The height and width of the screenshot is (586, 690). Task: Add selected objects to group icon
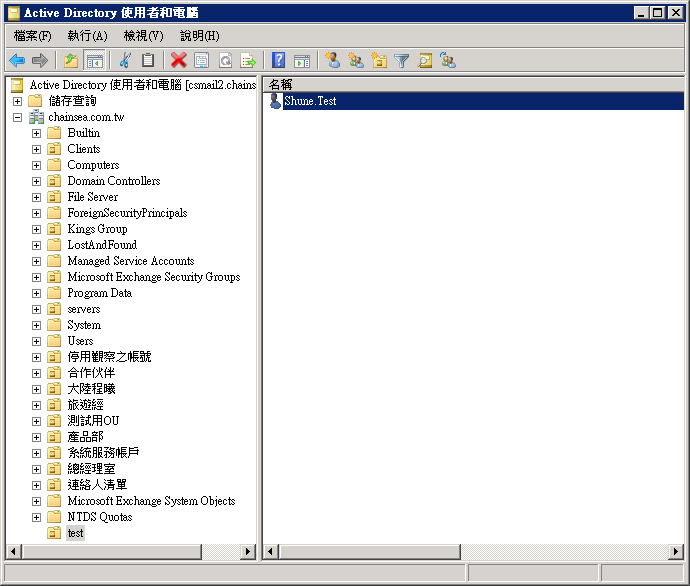448,60
